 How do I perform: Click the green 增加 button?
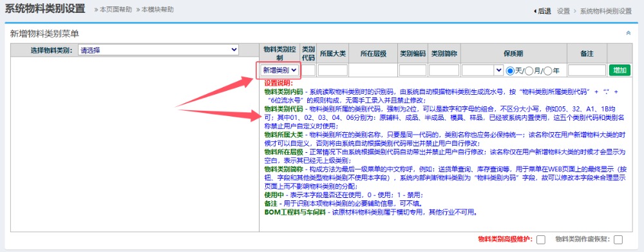[x=620, y=70]
